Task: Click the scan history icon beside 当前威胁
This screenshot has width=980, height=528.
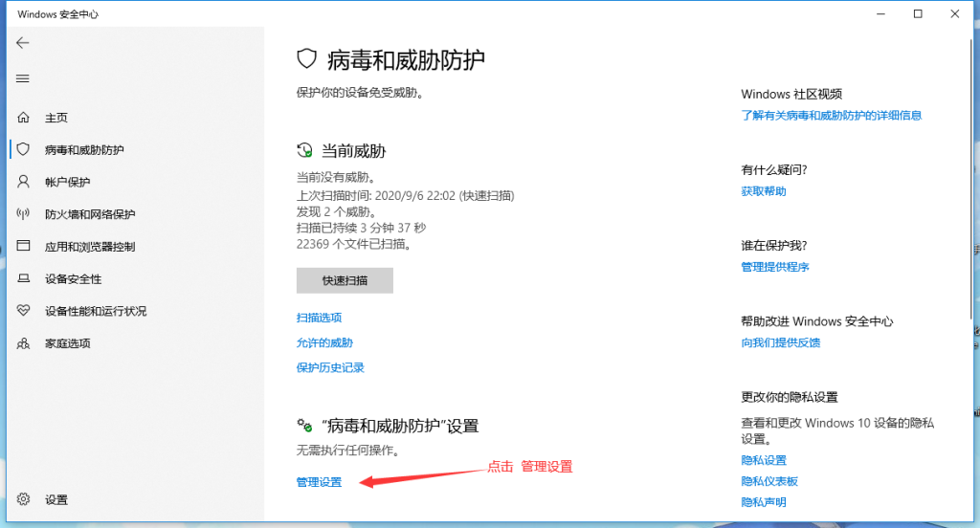Action: click(304, 150)
